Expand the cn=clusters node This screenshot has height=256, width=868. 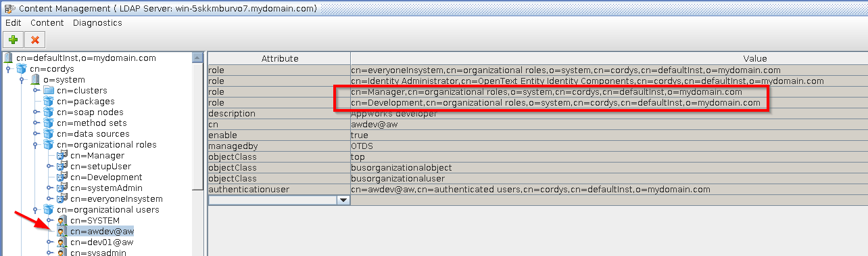36,91
